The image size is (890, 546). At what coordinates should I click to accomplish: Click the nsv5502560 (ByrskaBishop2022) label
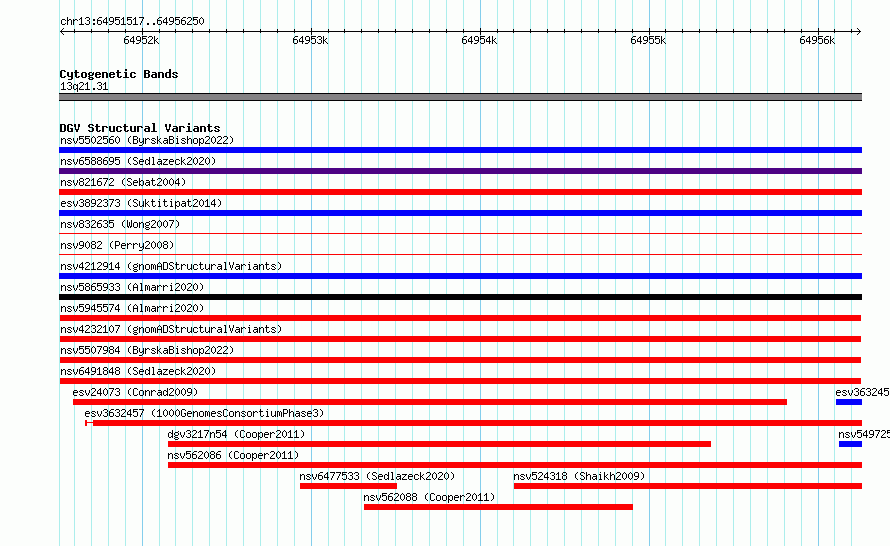(147, 140)
